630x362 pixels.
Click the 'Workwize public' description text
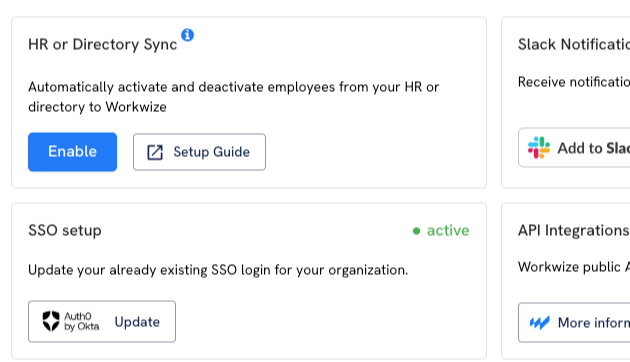(574, 267)
